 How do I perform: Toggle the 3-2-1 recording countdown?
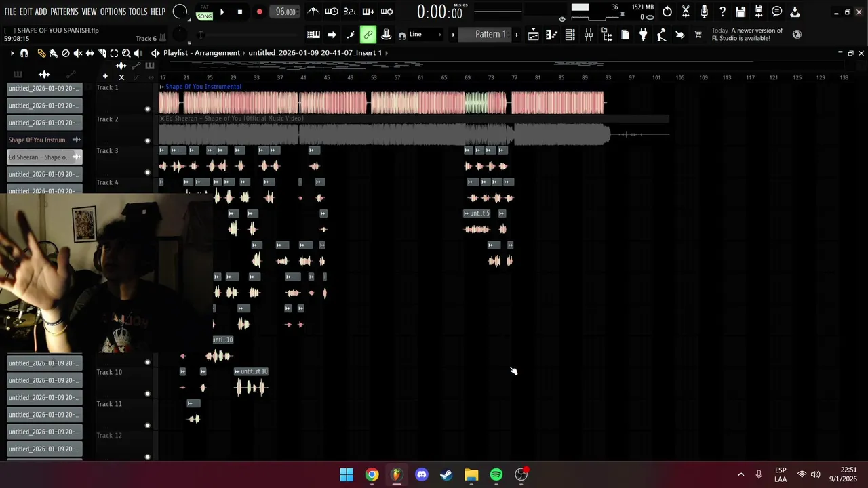click(350, 12)
